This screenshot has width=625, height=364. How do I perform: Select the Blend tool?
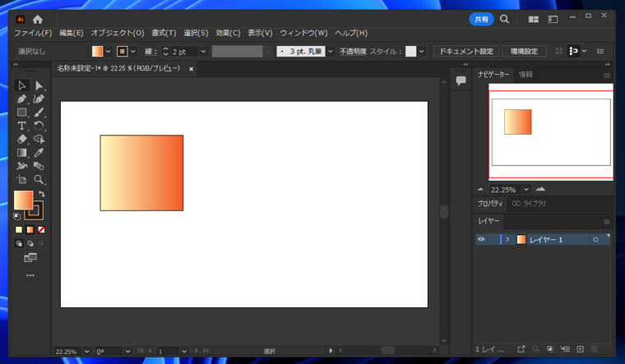coord(39,166)
